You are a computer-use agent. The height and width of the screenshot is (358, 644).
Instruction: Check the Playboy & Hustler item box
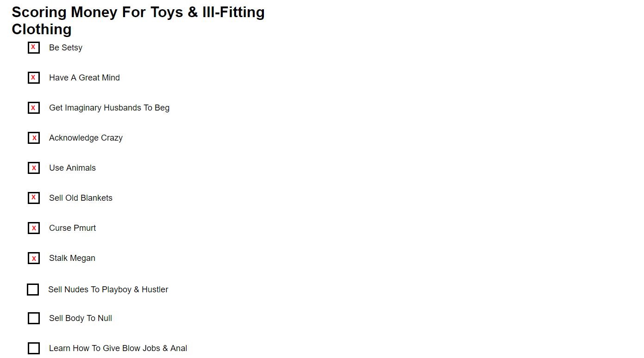[33, 290]
